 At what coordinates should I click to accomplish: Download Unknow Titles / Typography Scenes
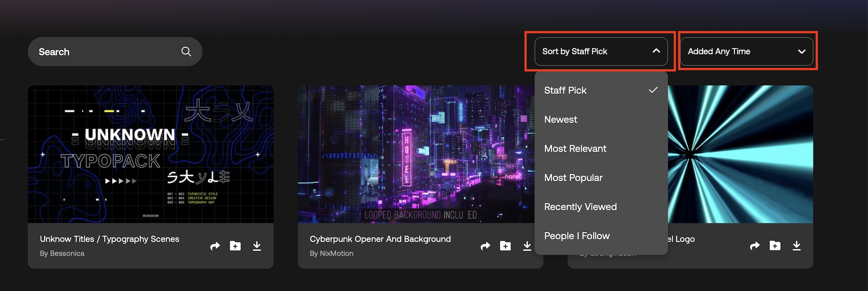(x=257, y=246)
